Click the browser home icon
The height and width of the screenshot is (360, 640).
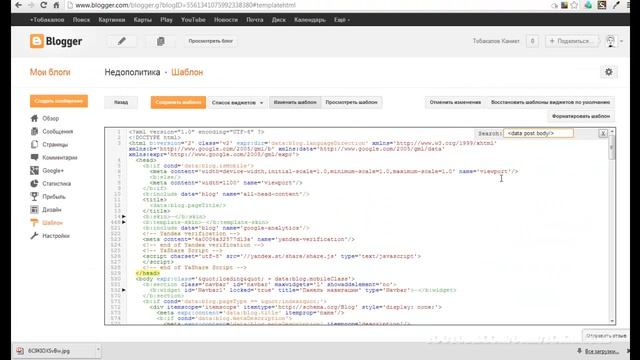[x=56, y=5]
